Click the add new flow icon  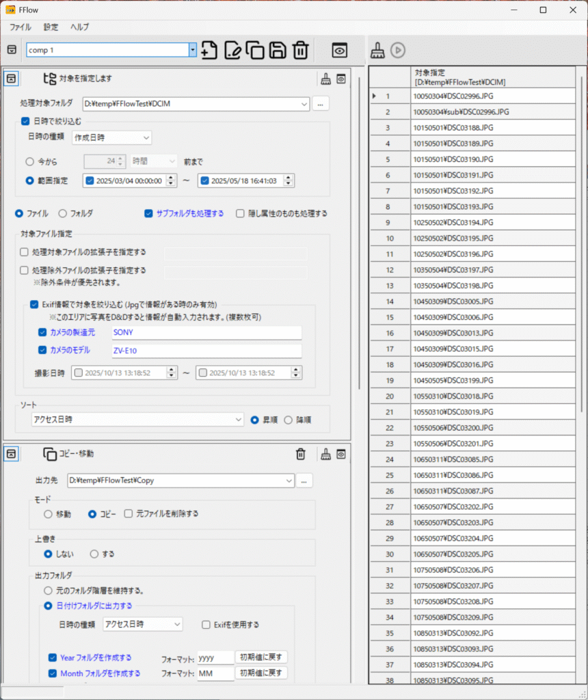(x=209, y=50)
